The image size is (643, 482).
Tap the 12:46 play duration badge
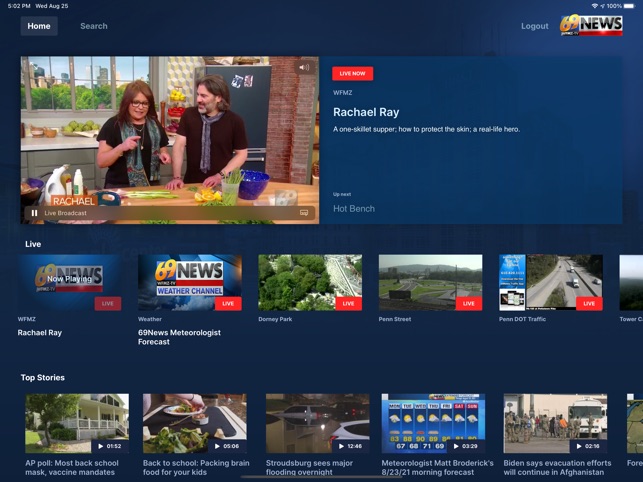click(x=350, y=446)
